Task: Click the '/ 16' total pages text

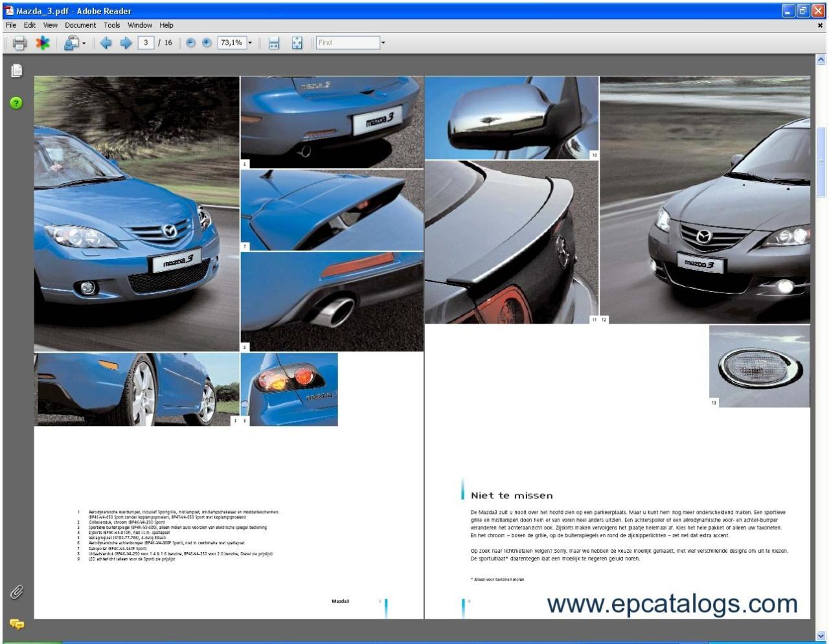Action: tap(165, 43)
